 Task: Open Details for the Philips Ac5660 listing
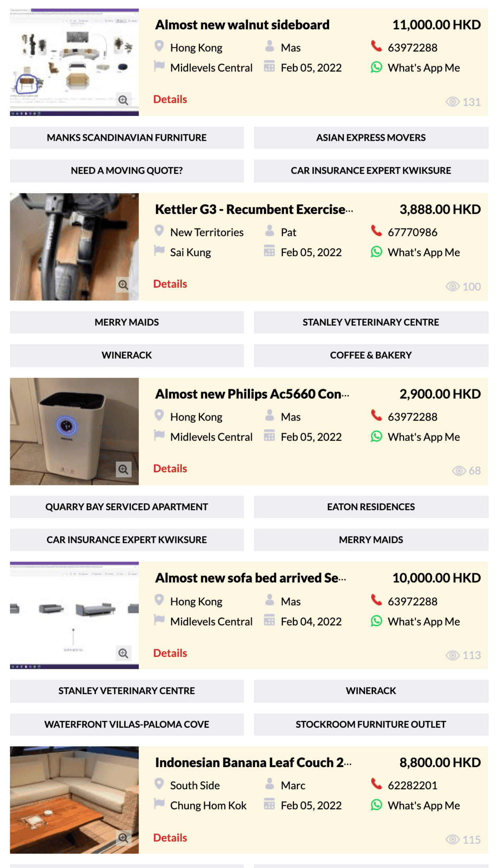[x=170, y=469]
